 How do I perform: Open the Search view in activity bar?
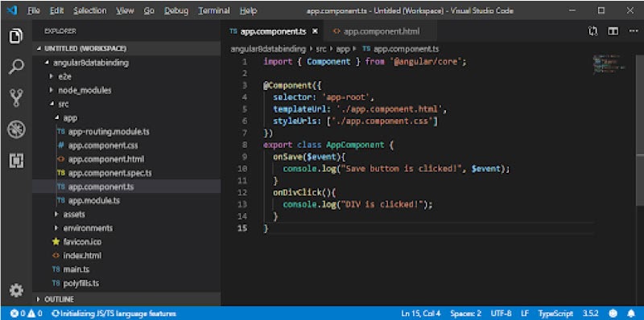16,67
